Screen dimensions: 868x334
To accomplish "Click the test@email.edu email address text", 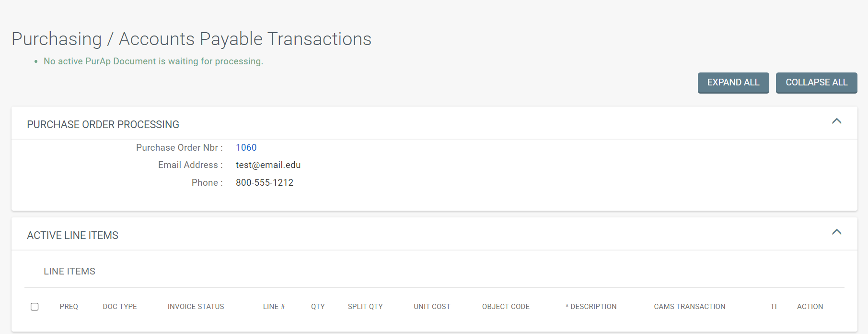I will (268, 165).
